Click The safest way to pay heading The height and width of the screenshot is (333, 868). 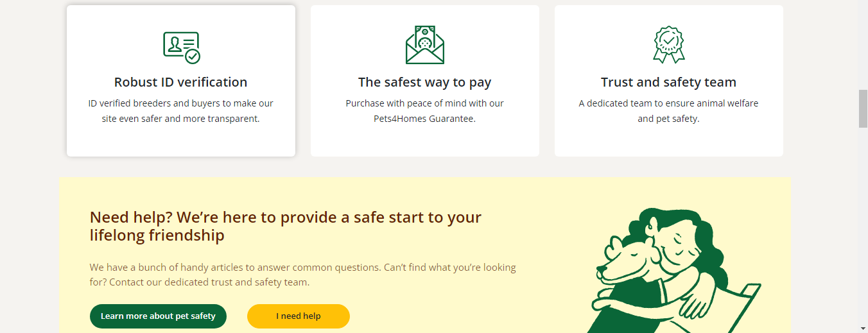coord(425,82)
